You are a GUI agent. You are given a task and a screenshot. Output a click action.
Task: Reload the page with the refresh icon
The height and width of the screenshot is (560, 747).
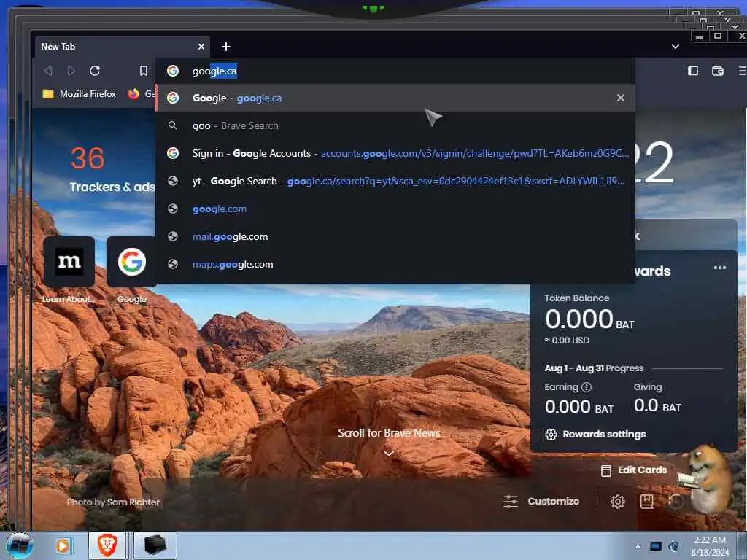[x=95, y=71]
